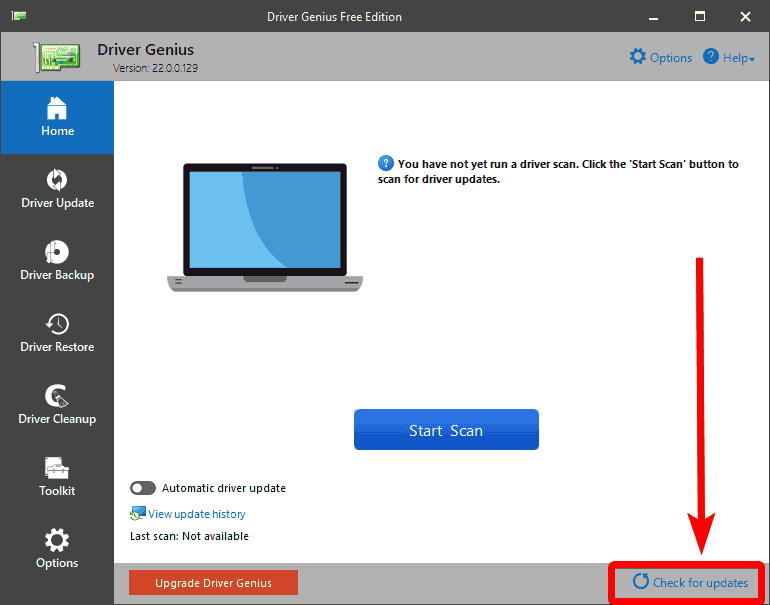The image size is (770, 605).
Task: Open Driver Backup in the sidebar
Action: [x=57, y=261]
